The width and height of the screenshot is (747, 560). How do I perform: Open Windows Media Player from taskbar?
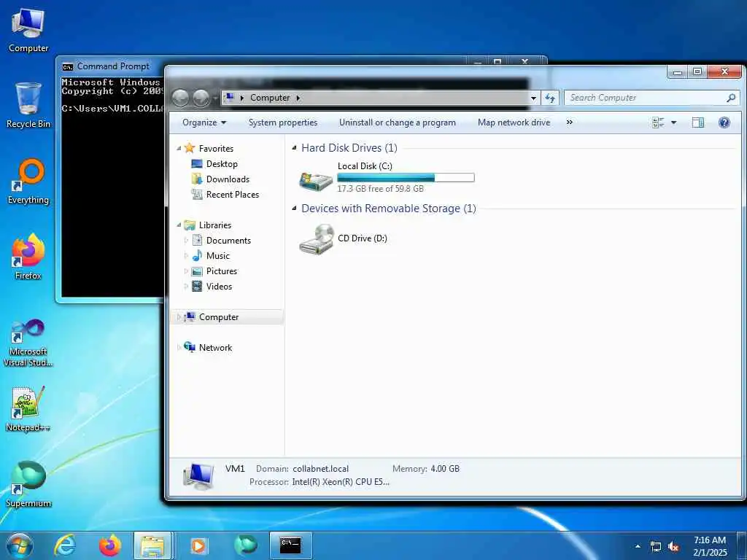pos(198,545)
